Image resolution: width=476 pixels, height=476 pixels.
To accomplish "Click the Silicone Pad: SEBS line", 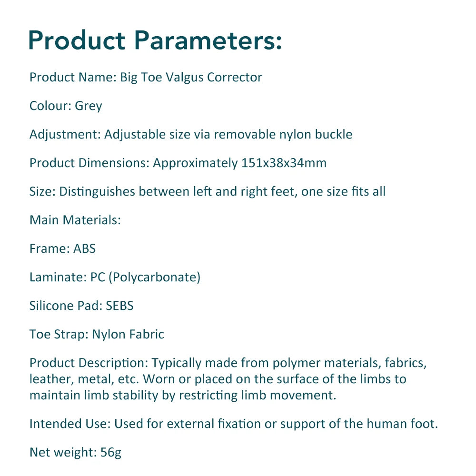I will pyautogui.click(x=81, y=306).
